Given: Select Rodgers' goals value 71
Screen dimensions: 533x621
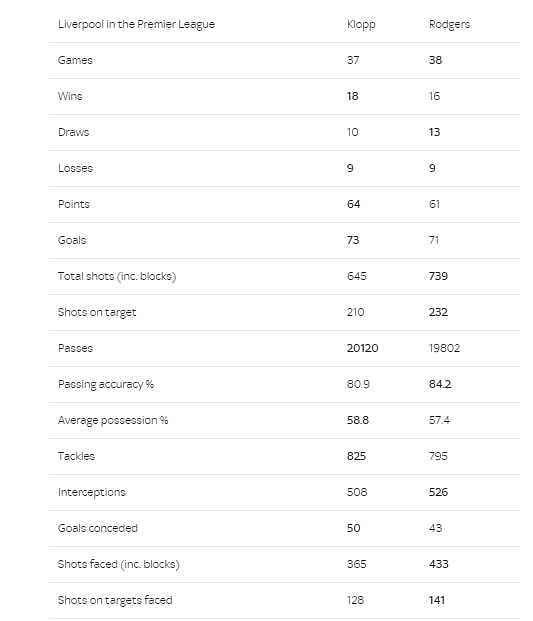Looking at the screenshot, I should [434, 240].
